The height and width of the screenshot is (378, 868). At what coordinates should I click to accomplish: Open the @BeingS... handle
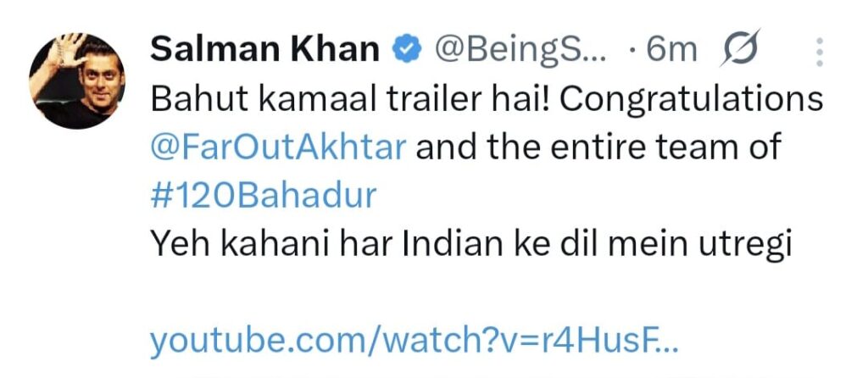(520, 50)
